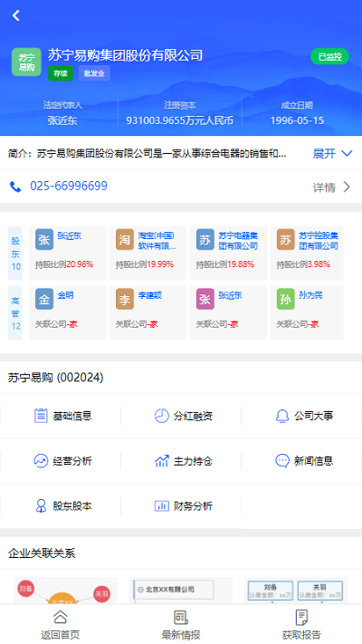Viewport: 362px width, 644px height.
Task: Select the stock title 苏宁易购 (002024)
Action: (x=56, y=378)
